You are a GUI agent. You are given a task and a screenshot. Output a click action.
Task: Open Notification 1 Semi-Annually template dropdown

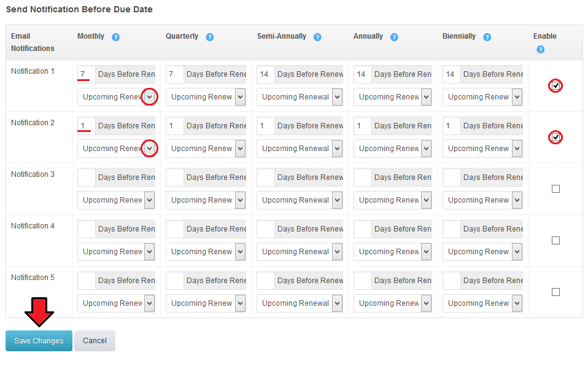coord(300,97)
